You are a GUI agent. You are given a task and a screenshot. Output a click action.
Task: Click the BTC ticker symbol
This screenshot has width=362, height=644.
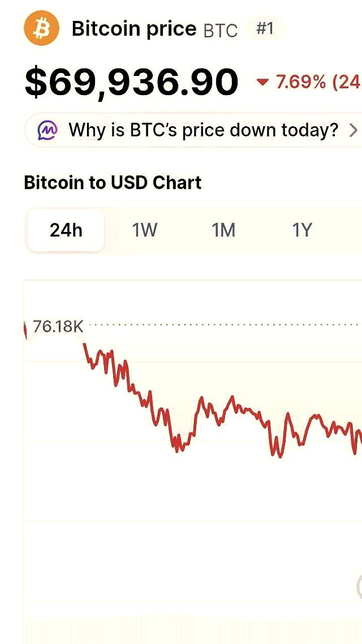point(220,30)
